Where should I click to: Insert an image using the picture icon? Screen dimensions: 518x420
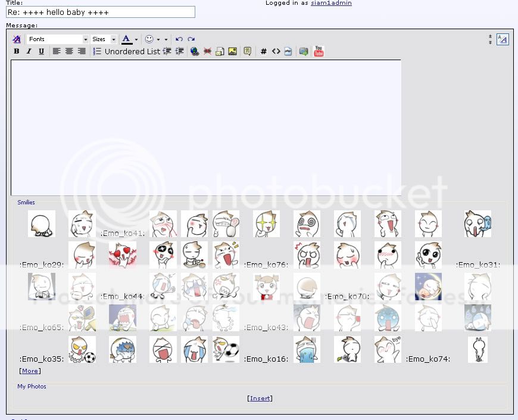(x=232, y=52)
